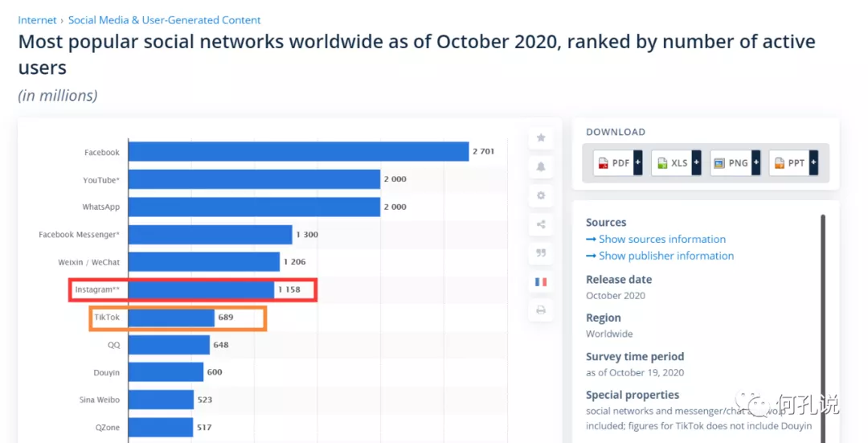Click the 523 value label
The image size is (868, 443).
[205, 400]
